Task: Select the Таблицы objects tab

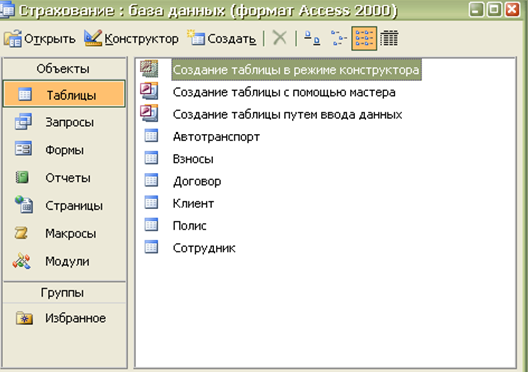Action: click(x=64, y=94)
